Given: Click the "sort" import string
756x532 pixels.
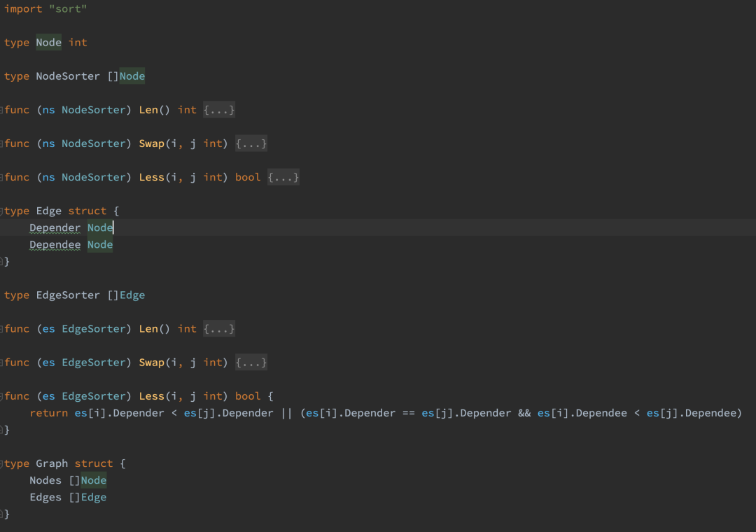Looking at the screenshot, I should [68, 8].
